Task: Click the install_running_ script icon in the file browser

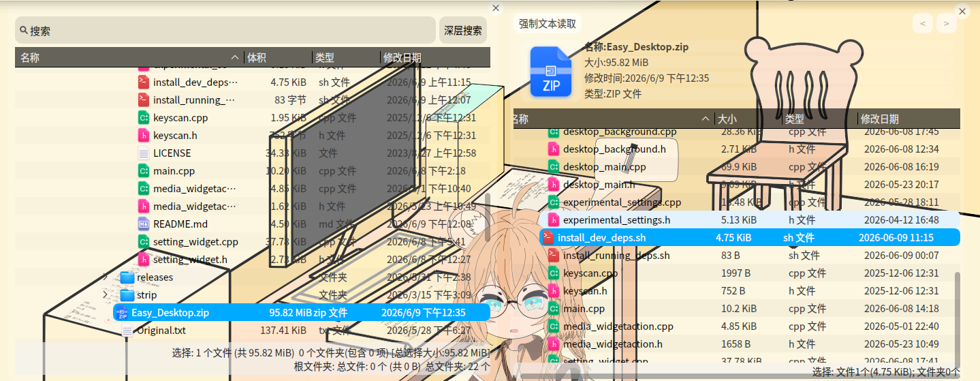Action: 143,100
